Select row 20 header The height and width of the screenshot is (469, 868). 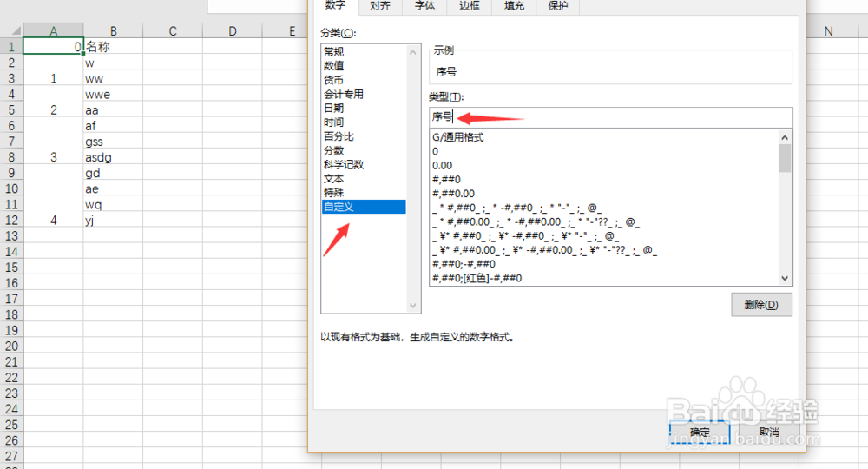click(x=11, y=346)
